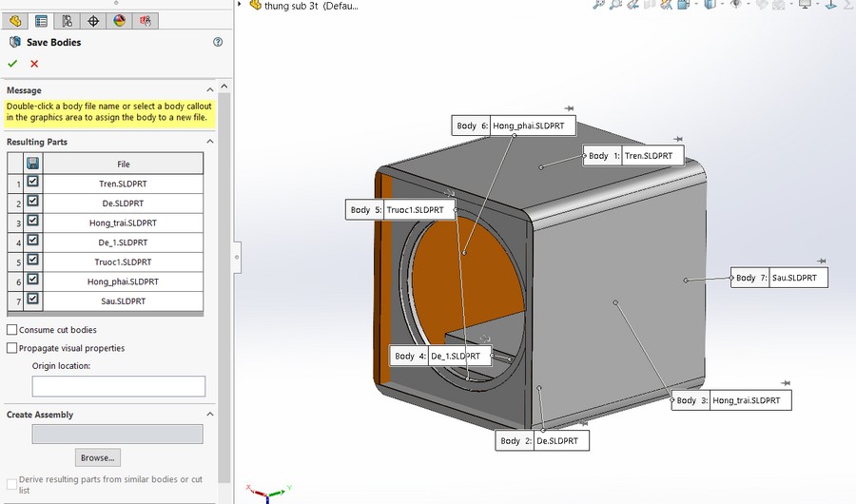
Task: Enable Propagate visual properties option
Action: (11, 348)
